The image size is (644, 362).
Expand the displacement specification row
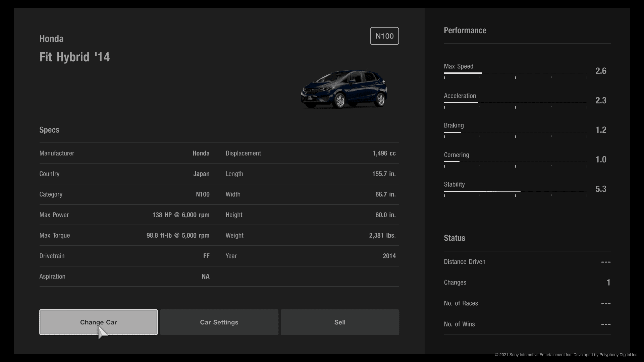click(x=310, y=153)
